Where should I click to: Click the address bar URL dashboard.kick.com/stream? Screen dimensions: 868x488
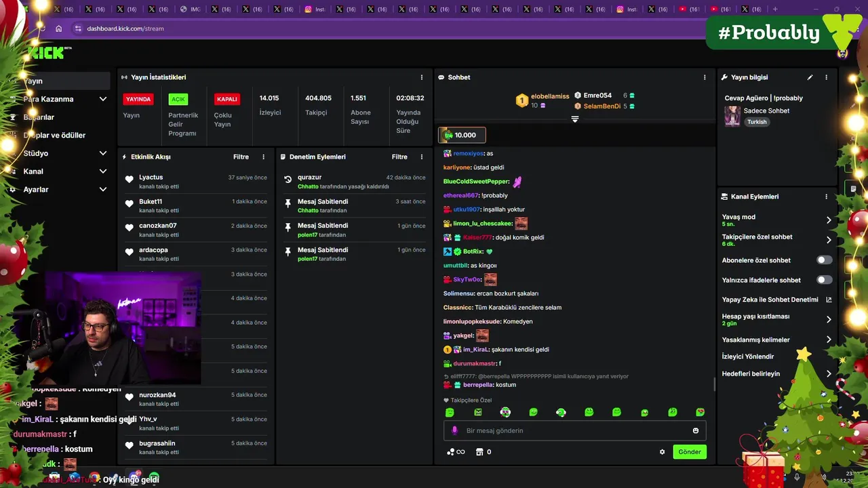coord(125,28)
